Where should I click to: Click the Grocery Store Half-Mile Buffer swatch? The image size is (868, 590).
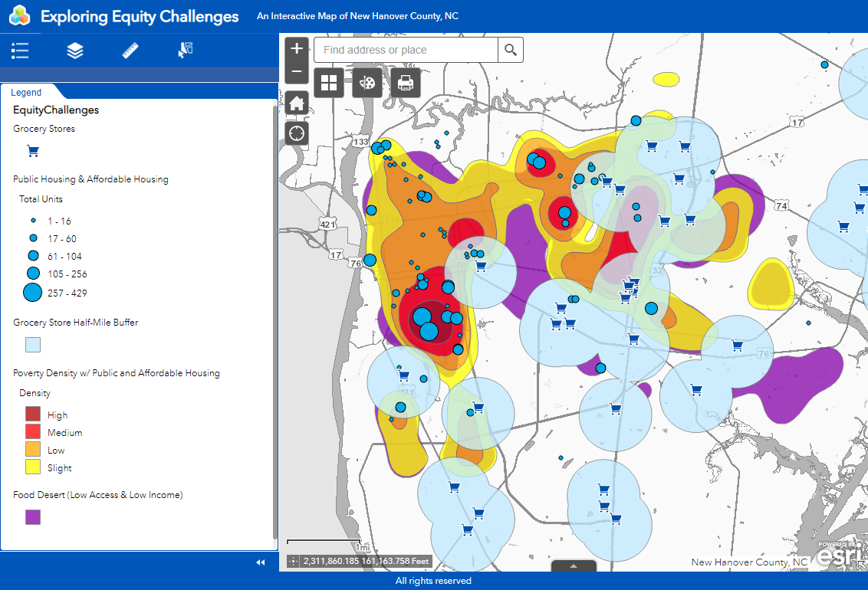[x=33, y=345]
